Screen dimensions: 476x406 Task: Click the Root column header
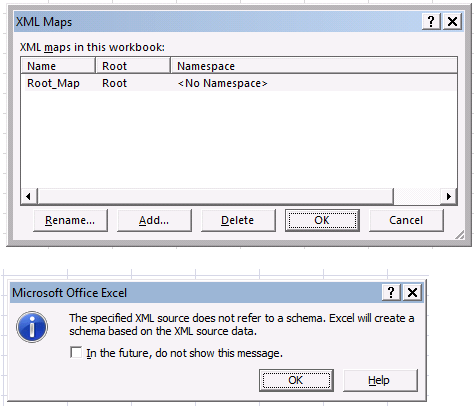point(133,66)
